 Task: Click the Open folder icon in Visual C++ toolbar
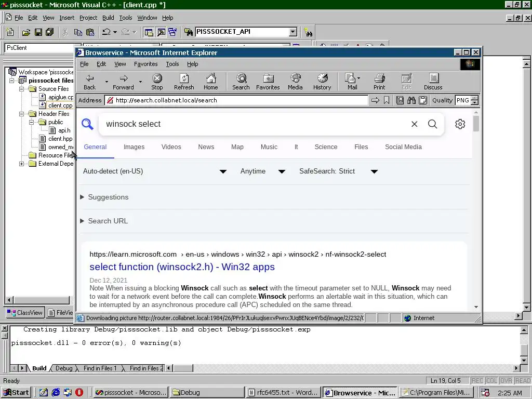(26, 32)
